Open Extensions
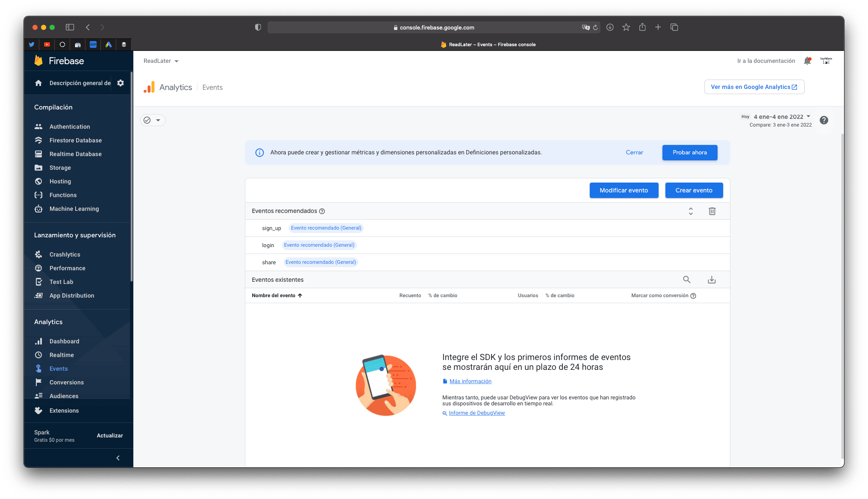This screenshot has height=499, width=868. [64, 410]
